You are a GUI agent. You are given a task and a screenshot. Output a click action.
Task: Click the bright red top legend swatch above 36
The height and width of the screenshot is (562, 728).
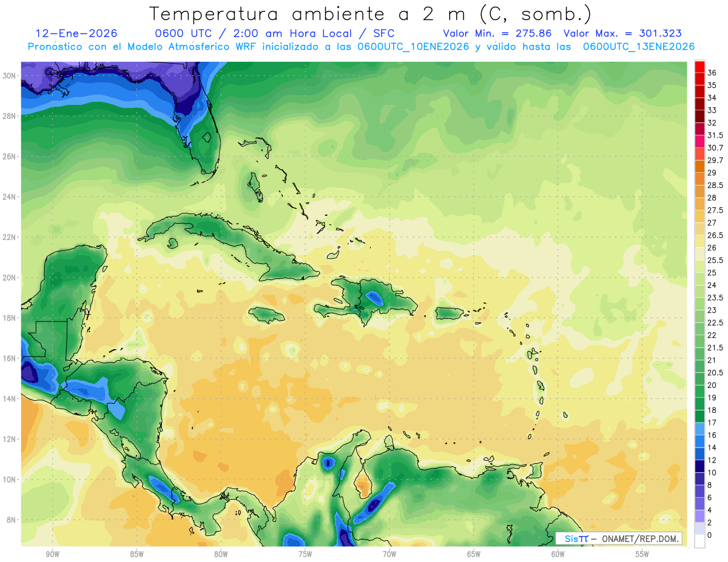[699, 67]
